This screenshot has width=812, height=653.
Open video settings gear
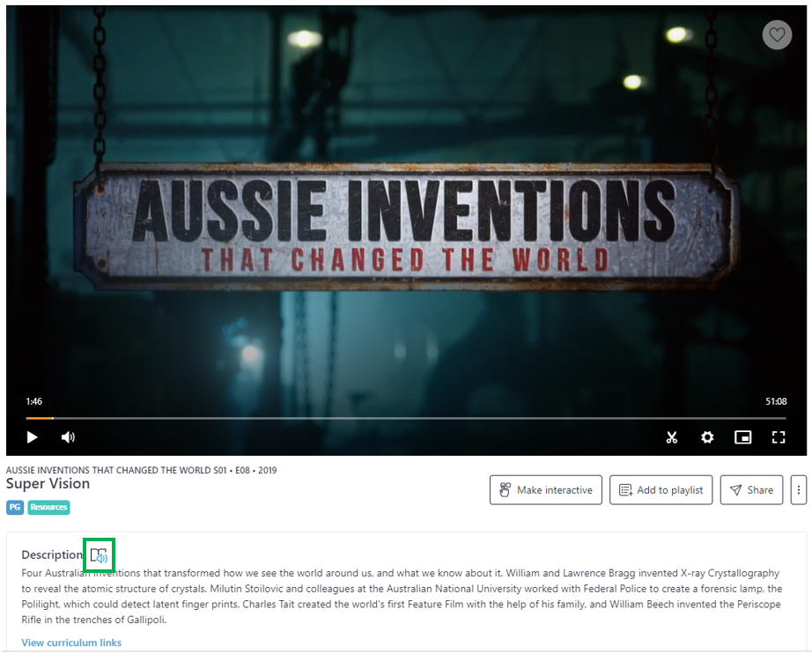(x=707, y=437)
